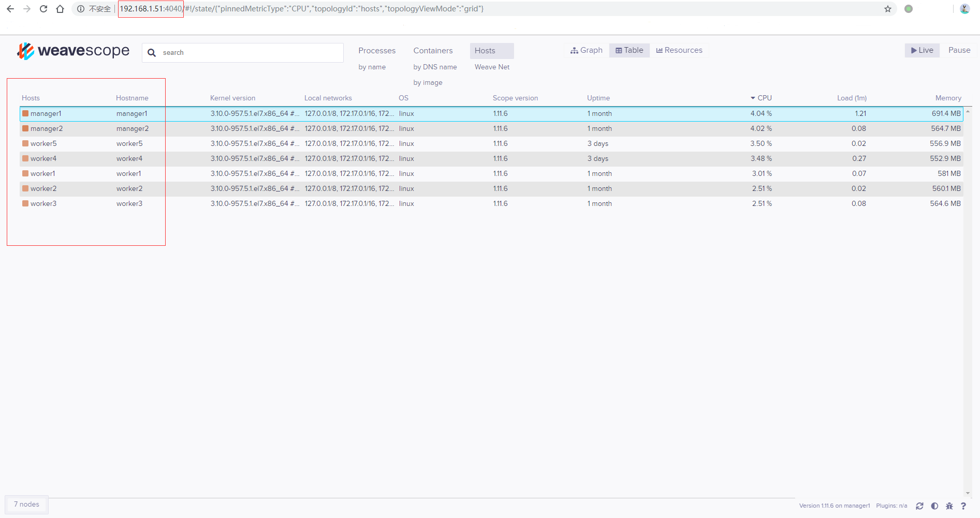Screen dimensions: 980x518
Task: Open the worker5 host row
Action: (491, 144)
